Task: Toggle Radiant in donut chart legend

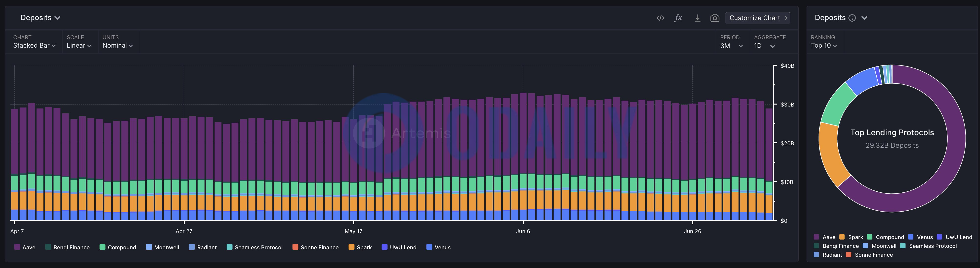Action: point(828,255)
